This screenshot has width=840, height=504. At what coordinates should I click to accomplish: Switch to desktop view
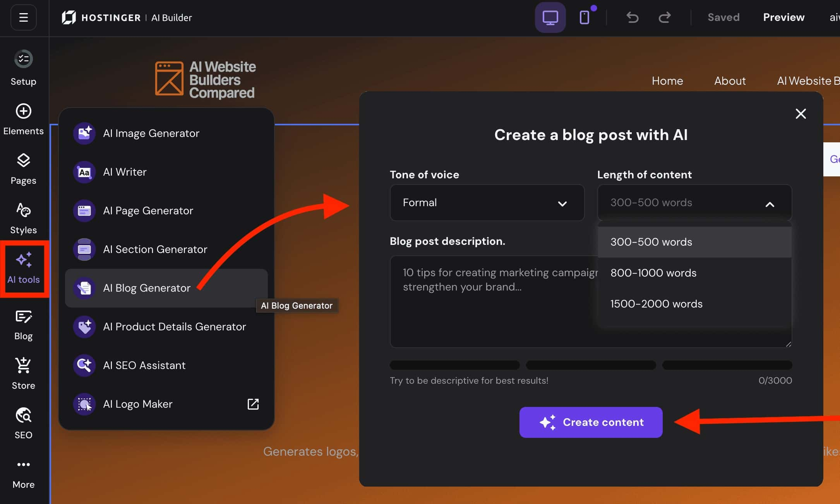click(x=550, y=17)
